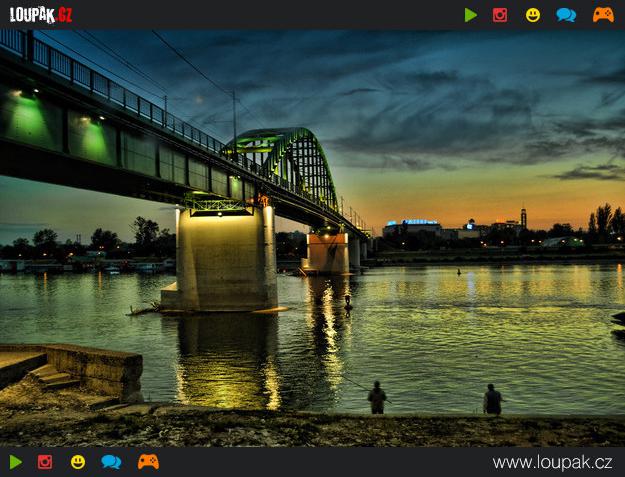Click the orange gamepad icon in top bar
The image size is (625, 477).
pos(603,15)
